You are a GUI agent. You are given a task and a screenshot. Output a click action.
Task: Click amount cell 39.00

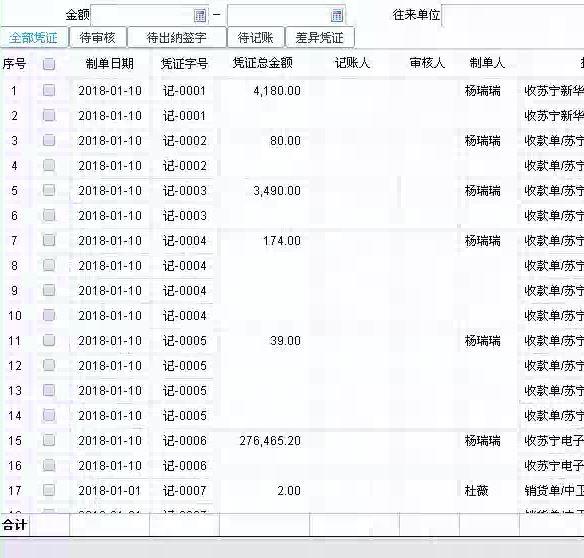[x=285, y=341]
